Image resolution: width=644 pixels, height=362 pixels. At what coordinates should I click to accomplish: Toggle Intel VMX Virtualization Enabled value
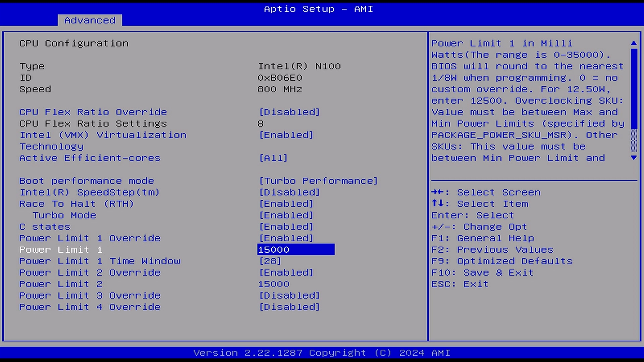coord(286,135)
